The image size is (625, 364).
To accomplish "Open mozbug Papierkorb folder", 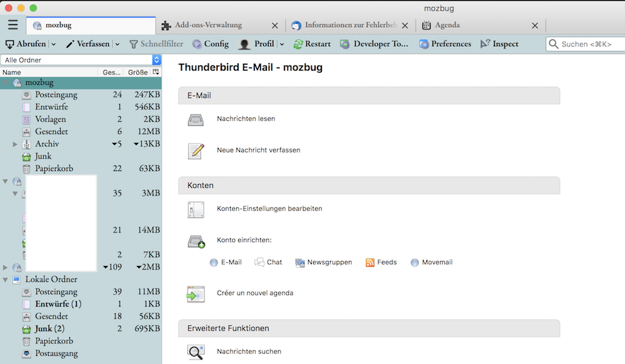I will (54, 169).
